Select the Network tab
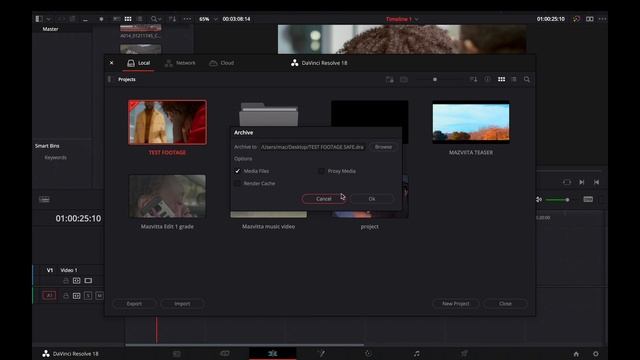This screenshot has height=360, width=640. pyautogui.click(x=180, y=63)
